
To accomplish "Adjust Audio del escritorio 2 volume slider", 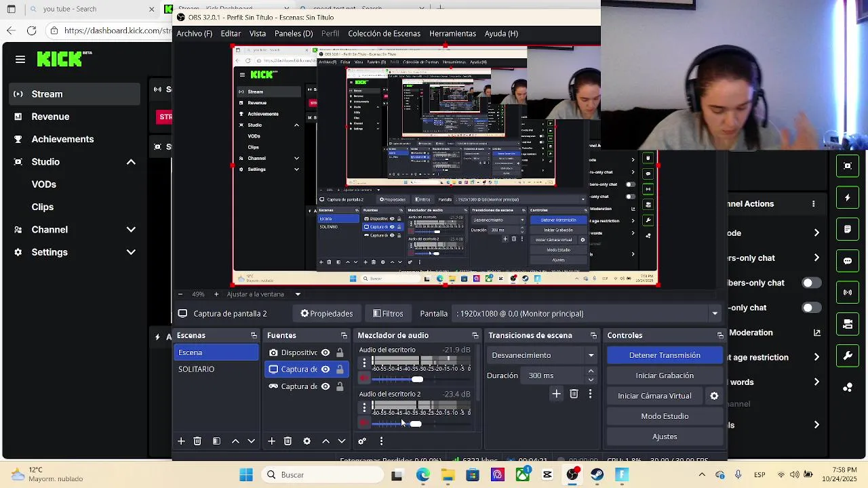I will pos(416,424).
